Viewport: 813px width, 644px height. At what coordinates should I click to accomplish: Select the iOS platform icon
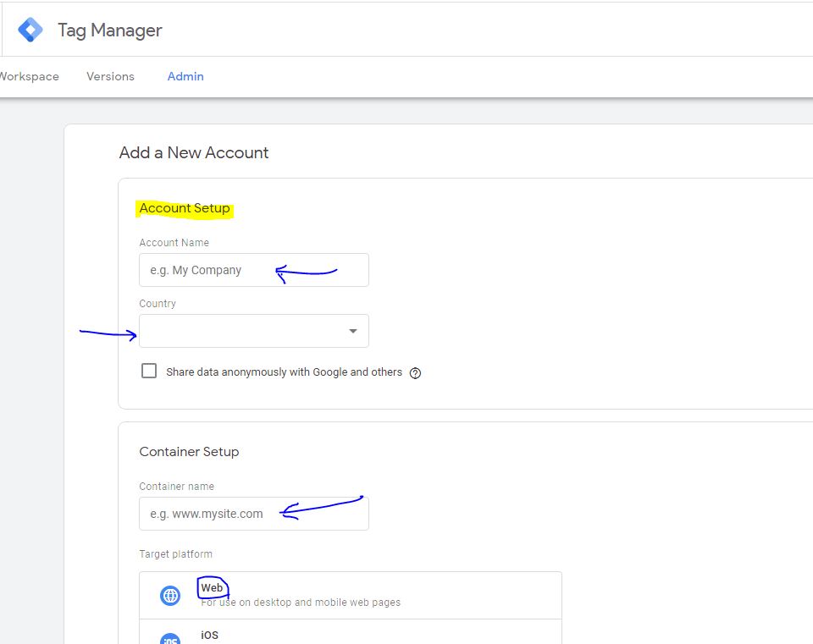[170, 639]
